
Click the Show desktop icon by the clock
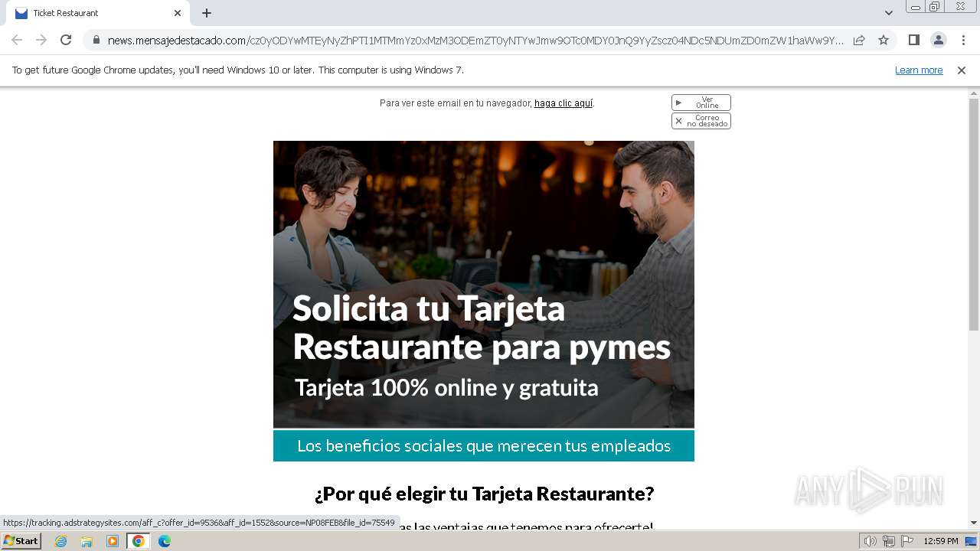972,541
